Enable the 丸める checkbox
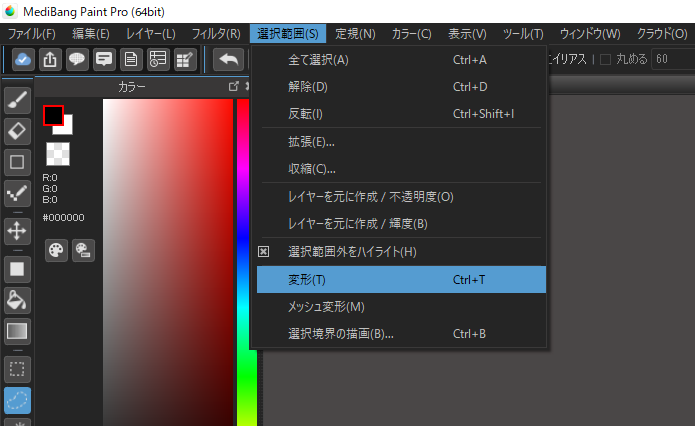This screenshot has height=426, width=695. (605, 59)
